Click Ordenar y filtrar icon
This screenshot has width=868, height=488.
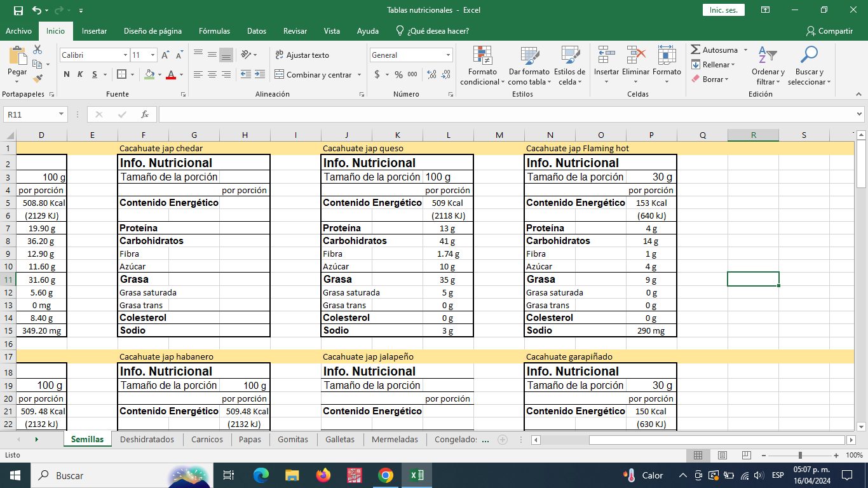point(768,56)
